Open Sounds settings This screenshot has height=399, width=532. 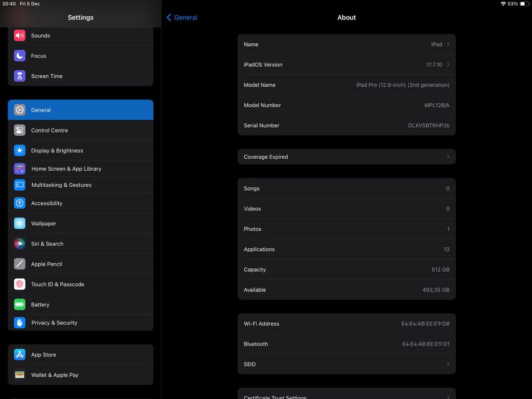pyautogui.click(x=80, y=35)
